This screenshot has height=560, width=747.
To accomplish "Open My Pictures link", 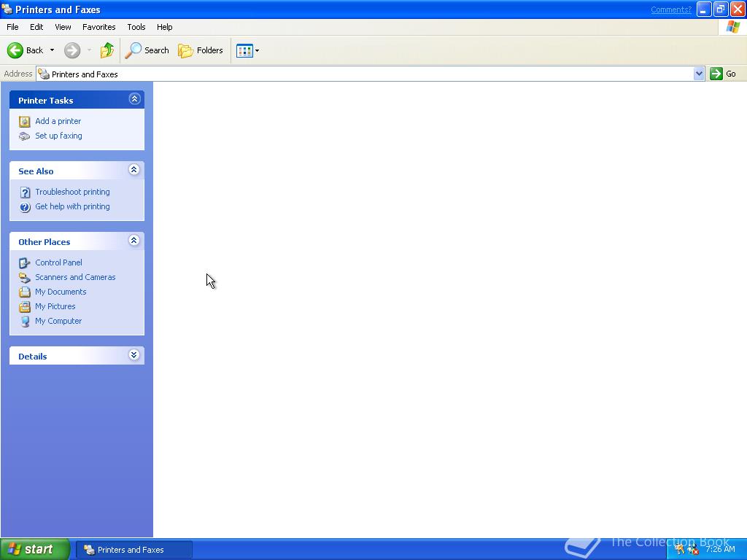I will tap(55, 306).
